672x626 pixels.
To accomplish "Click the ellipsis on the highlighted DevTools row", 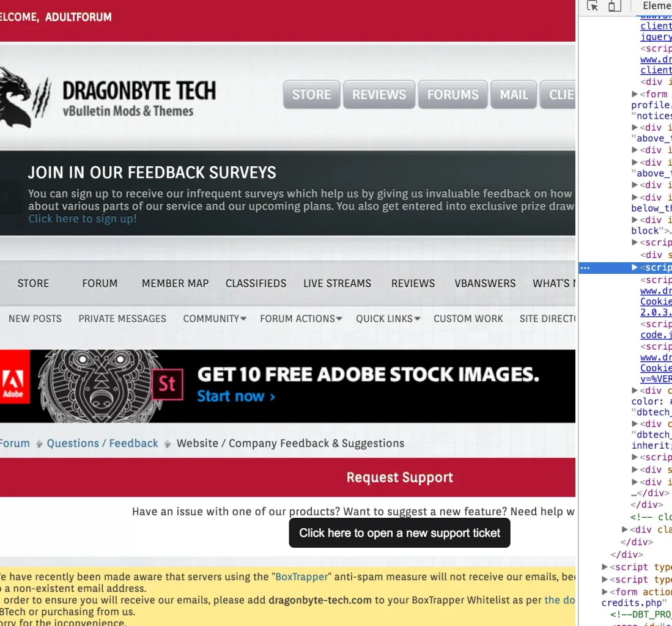I will 585,268.
